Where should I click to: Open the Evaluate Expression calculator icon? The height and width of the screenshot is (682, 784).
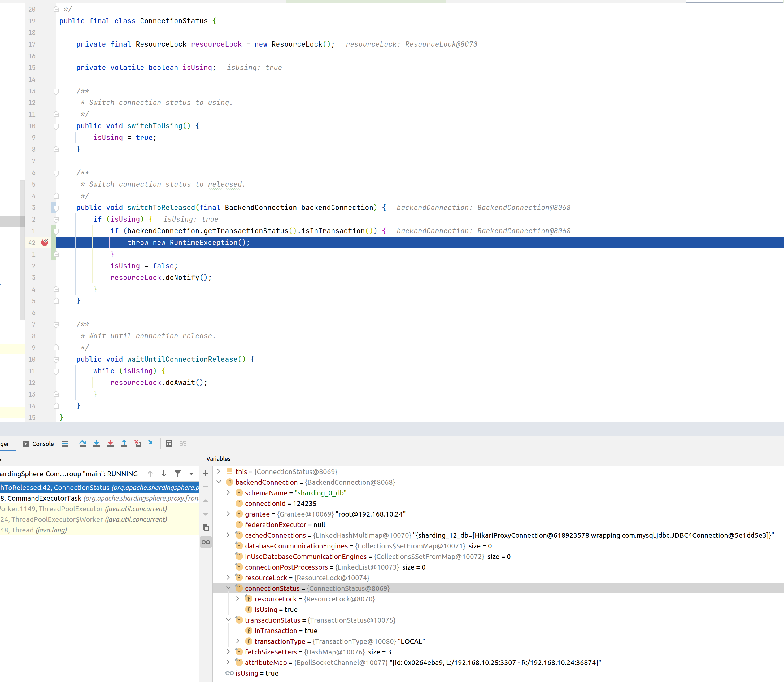pos(169,443)
